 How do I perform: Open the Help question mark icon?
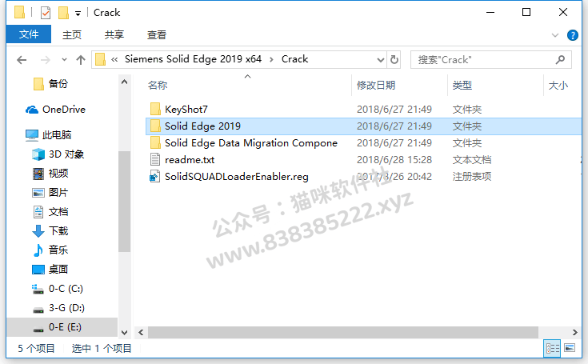(572, 35)
